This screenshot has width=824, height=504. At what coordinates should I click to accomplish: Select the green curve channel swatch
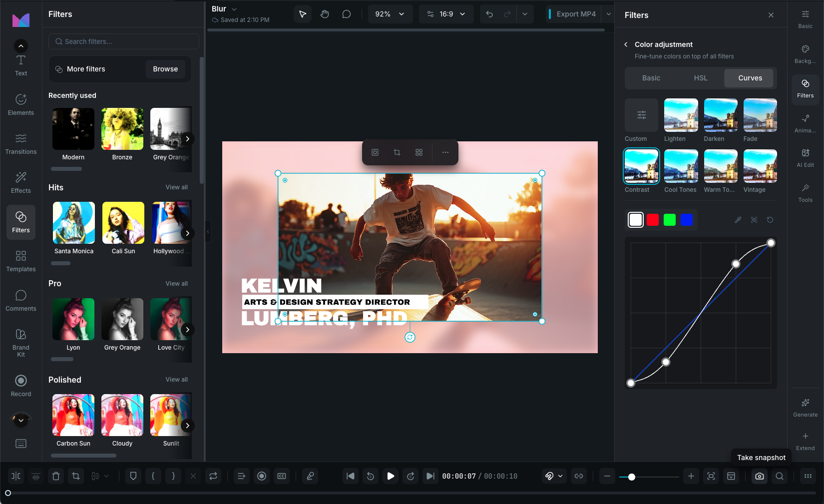(x=670, y=220)
